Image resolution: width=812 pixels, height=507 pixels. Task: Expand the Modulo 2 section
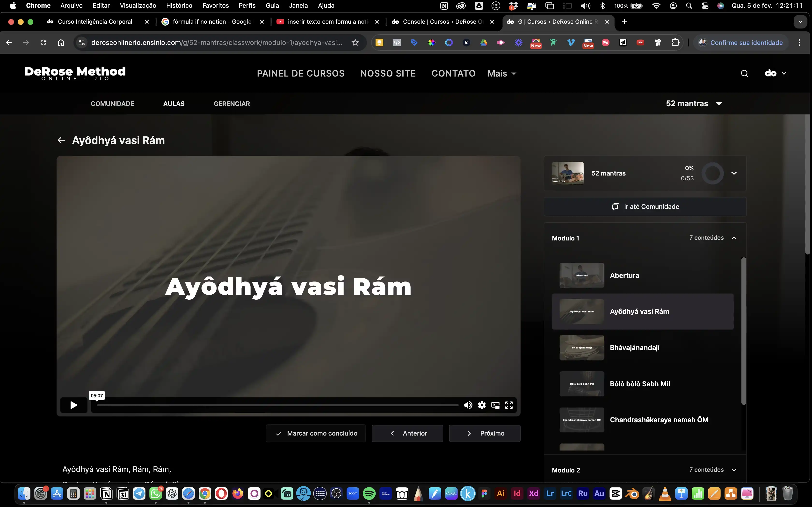734,470
